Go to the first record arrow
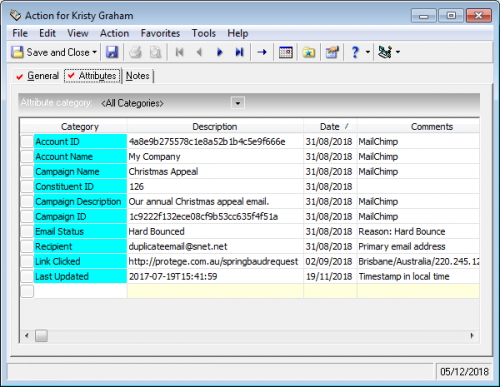The width and height of the screenshot is (500, 387). [x=179, y=52]
